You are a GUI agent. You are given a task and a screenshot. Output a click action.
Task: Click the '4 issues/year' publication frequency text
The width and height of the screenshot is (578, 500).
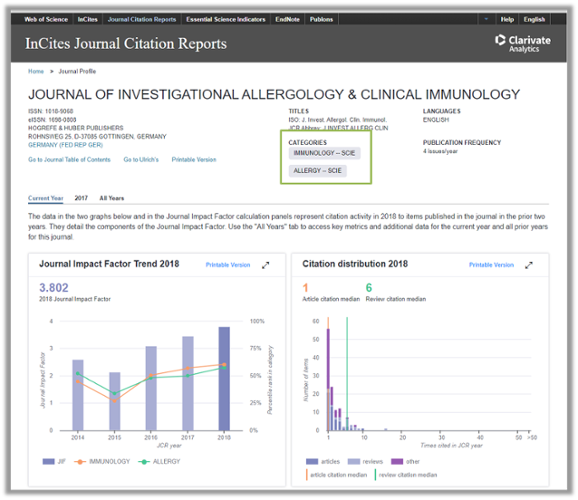[440, 151]
